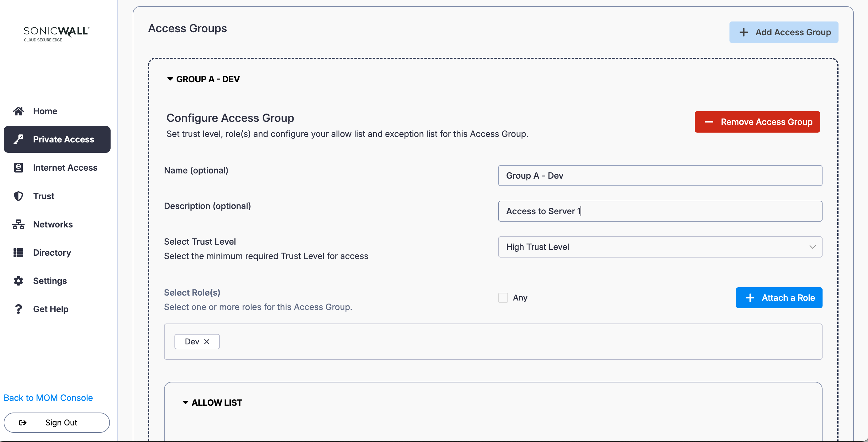The height and width of the screenshot is (442, 868).
Task: Click the Trust shield icon
Action: tap(18, 196)
